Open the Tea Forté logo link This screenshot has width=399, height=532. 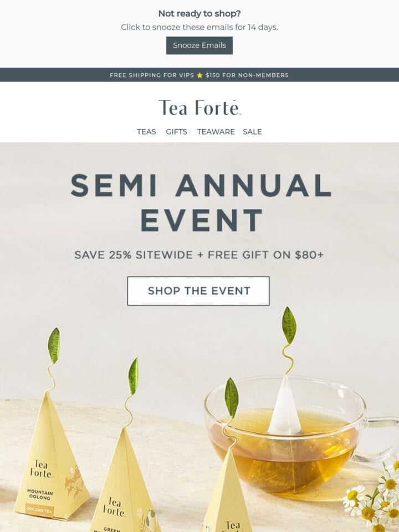point(199,108)
